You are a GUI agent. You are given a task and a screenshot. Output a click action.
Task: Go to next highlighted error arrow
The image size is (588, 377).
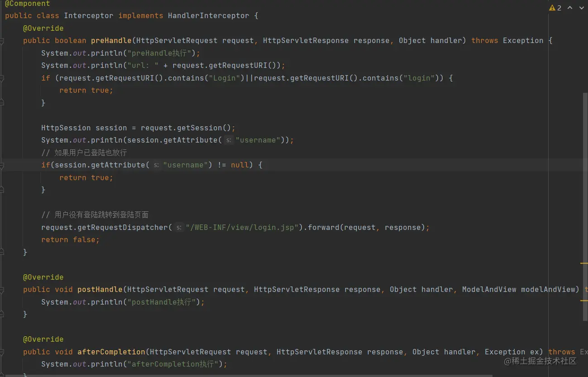(581, 8)
